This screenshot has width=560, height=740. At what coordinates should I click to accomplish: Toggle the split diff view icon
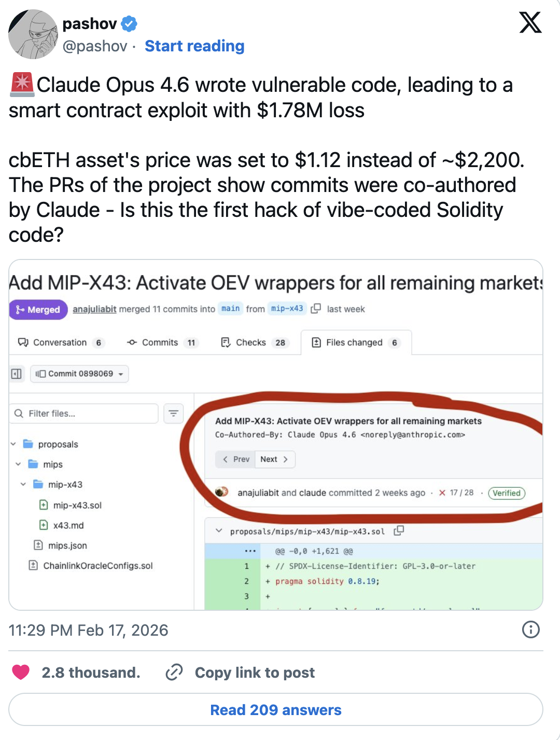point(16,374)
